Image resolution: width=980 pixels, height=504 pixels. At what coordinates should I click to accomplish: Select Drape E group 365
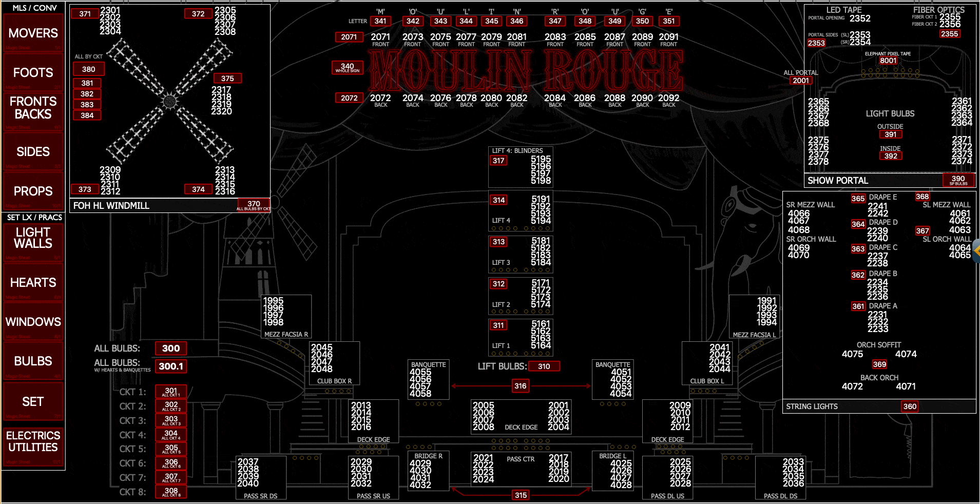pyautogui.click(x=858, y=199)
